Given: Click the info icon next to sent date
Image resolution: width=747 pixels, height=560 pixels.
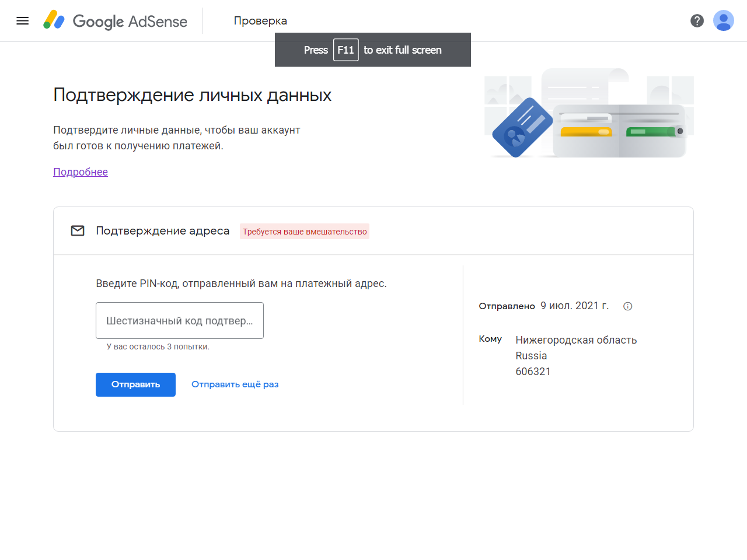Looking at the screenshot, I should 628,306.
